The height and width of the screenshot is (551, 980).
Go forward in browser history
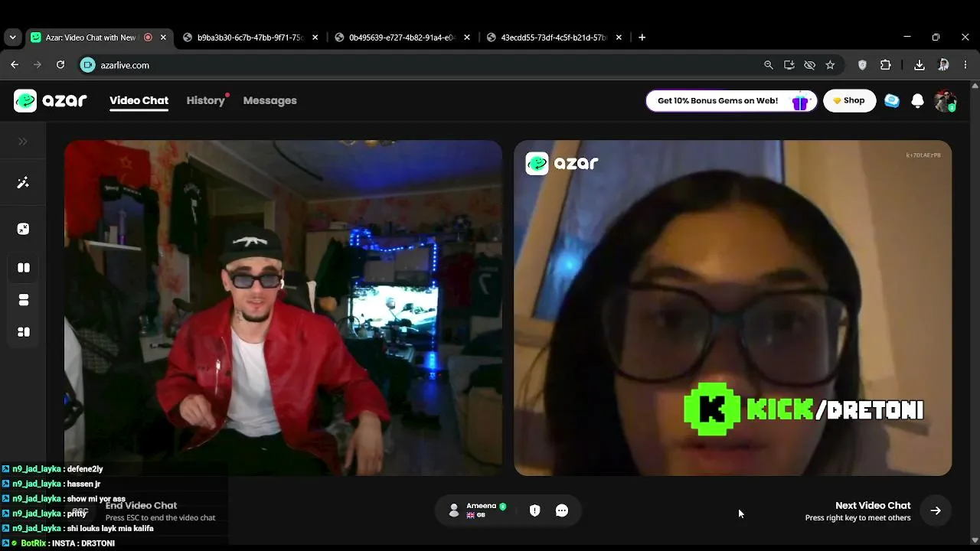pyautogui.click(x=37, y=65)
